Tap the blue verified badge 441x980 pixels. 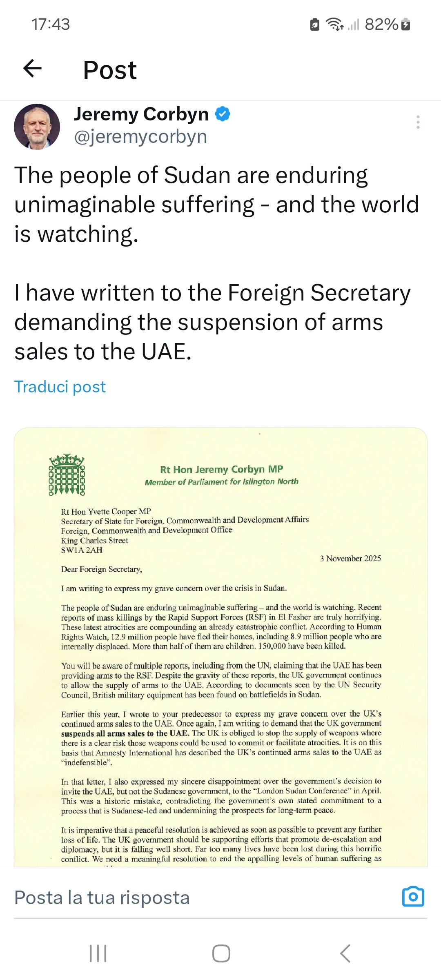pyautogui.click(x=223, y=114)
